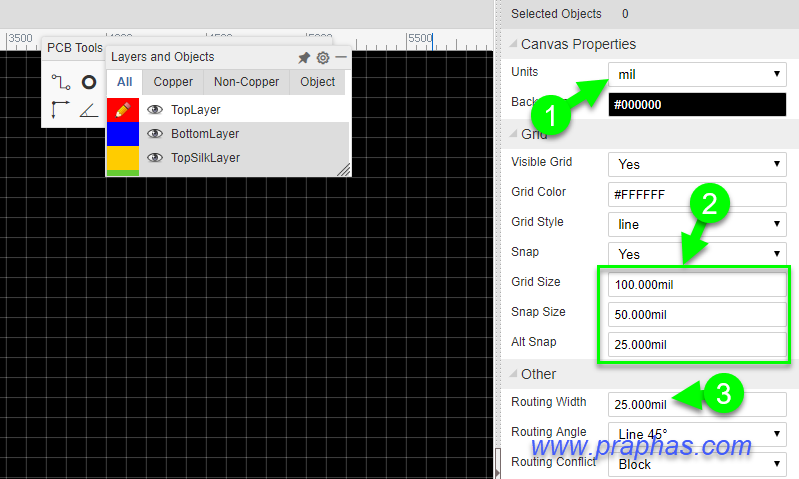Select the corner polyline tool in PCB Tools
The width and height of the screenshot is (799, 479).
60,110
